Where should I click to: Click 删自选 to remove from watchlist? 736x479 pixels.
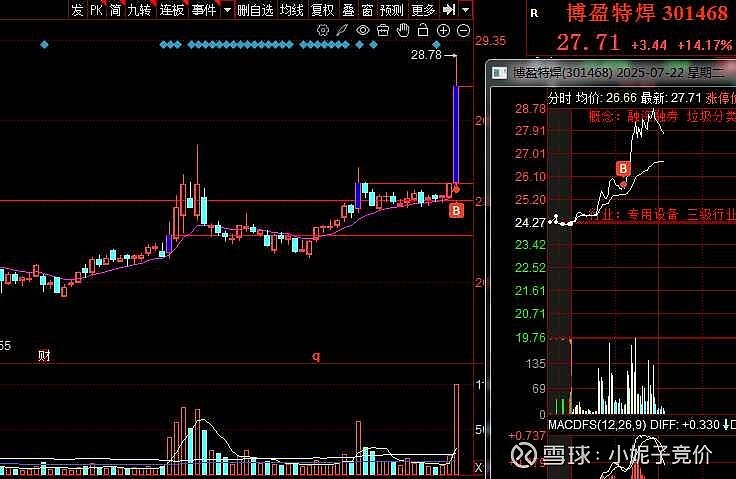pyautogui.click(x=255, y=9)
